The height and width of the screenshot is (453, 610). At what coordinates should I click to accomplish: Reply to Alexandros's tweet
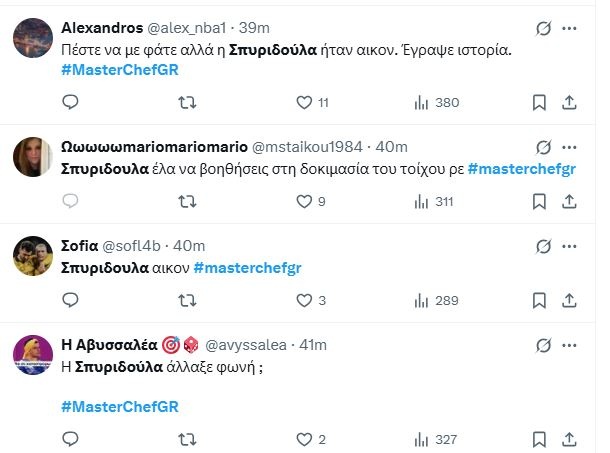tap(70, 102)
